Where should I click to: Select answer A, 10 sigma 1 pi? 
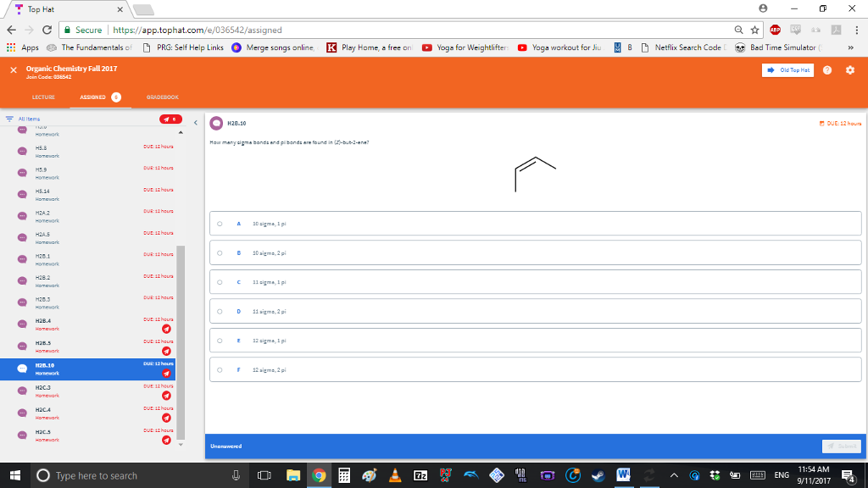pos(220,223)
